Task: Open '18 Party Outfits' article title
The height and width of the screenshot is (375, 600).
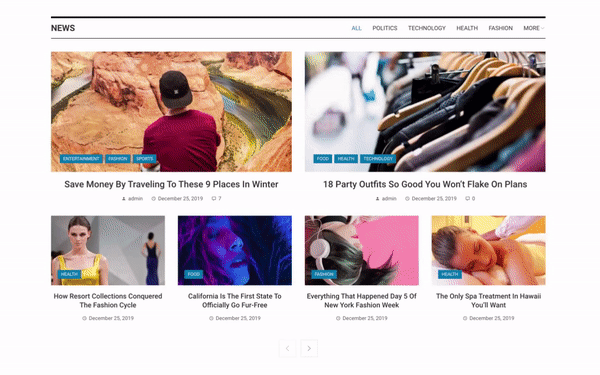Action: pos(425,184)
